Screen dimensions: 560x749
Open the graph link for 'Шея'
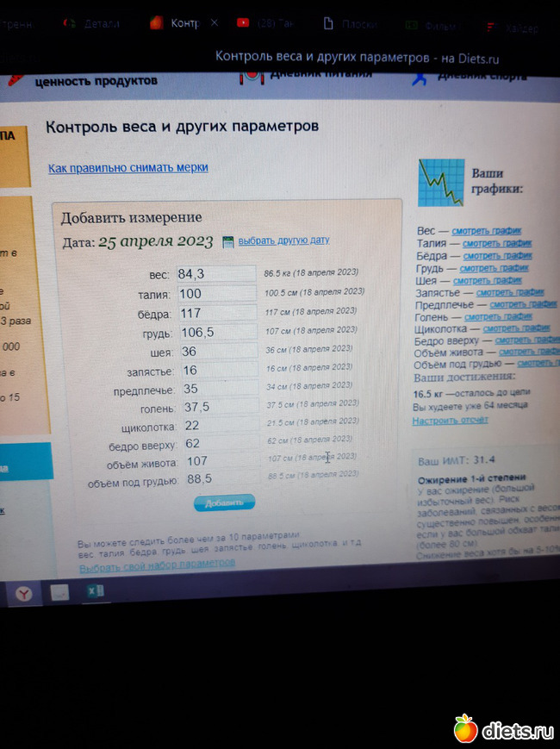(x=488, y=280)
